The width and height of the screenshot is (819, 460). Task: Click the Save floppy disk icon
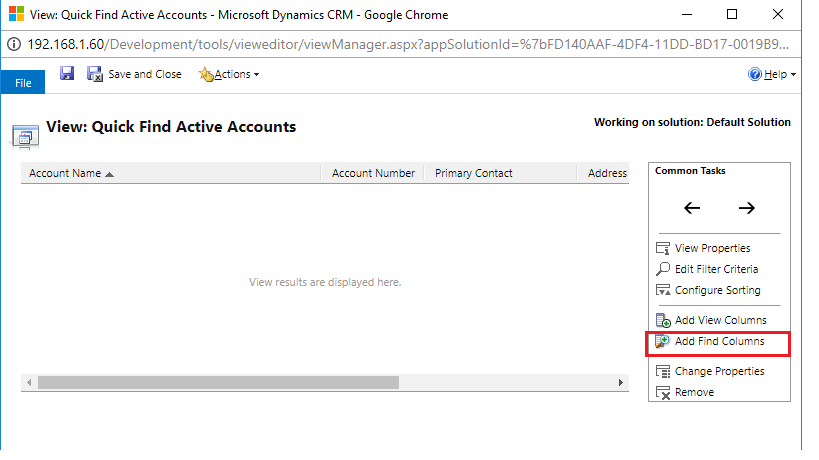67,74
